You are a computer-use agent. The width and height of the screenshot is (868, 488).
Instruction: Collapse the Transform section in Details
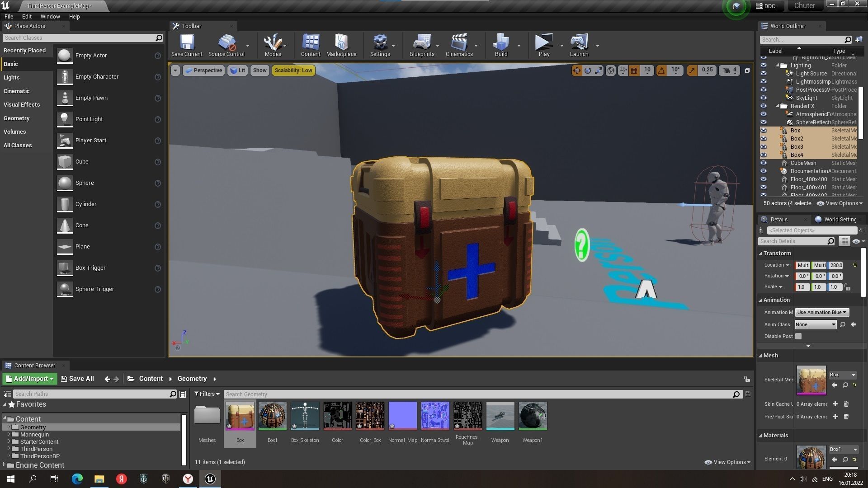(760, 253)
